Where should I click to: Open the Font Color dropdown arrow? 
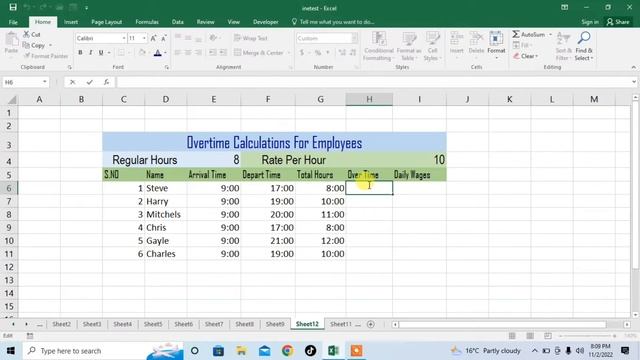click(x=165, y=53)
